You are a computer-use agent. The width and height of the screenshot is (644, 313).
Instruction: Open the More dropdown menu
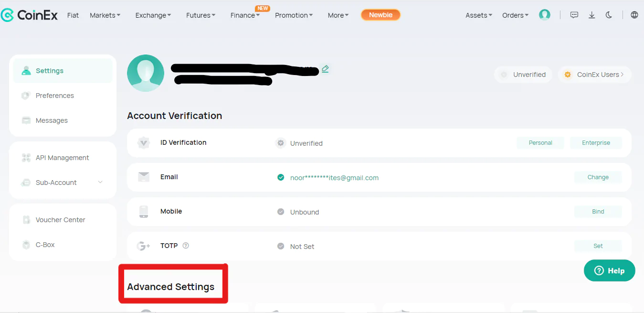coord(338,15)
